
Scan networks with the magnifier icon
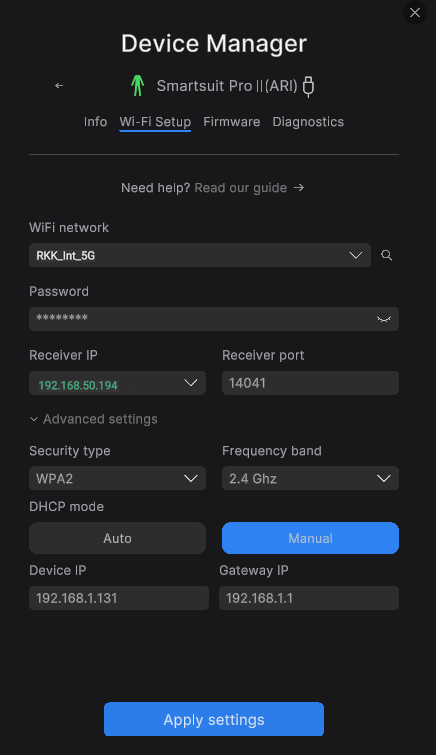click(x=386, y=255)
